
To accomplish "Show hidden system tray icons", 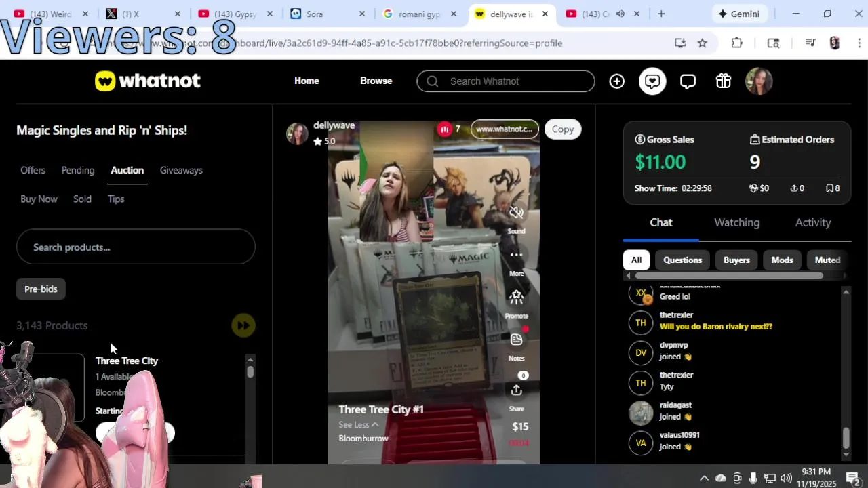I will tap(704, 478).
